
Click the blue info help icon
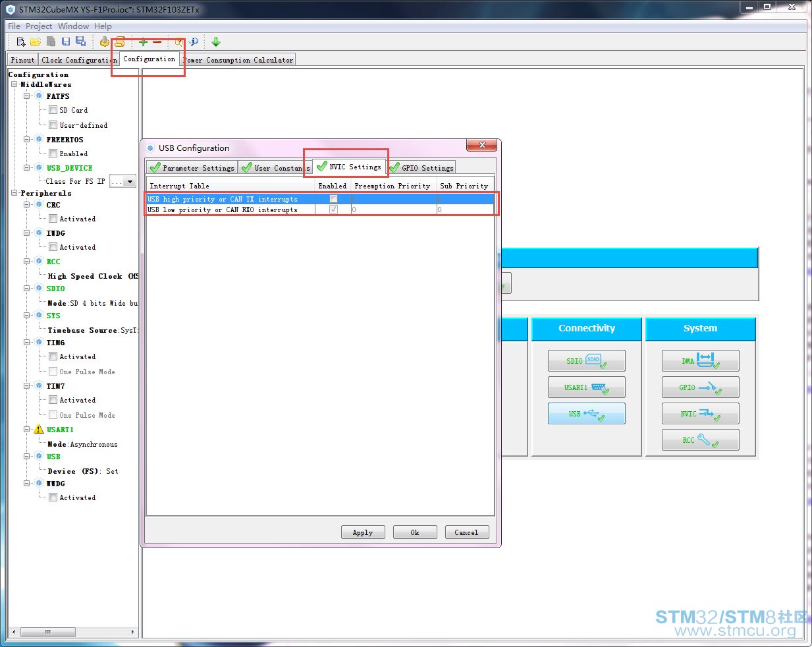194,42
